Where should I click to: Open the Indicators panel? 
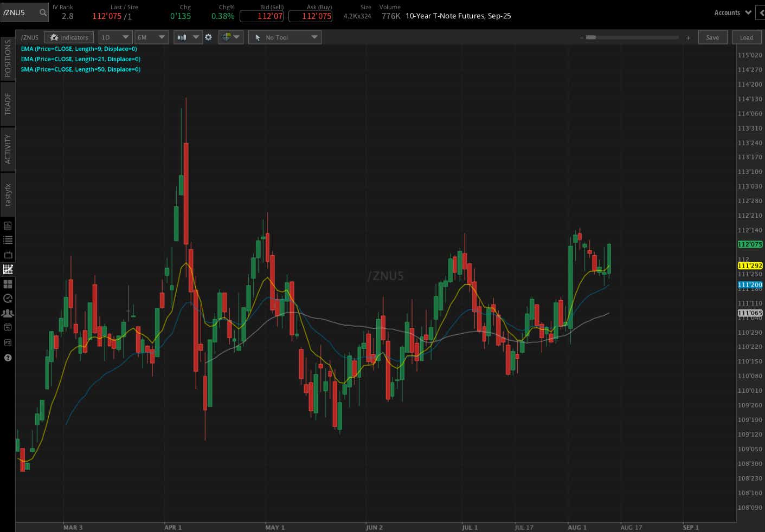pos(69,37)
